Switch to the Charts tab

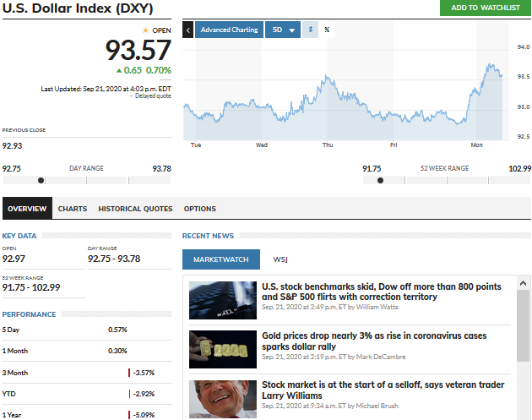coord(73,209)
